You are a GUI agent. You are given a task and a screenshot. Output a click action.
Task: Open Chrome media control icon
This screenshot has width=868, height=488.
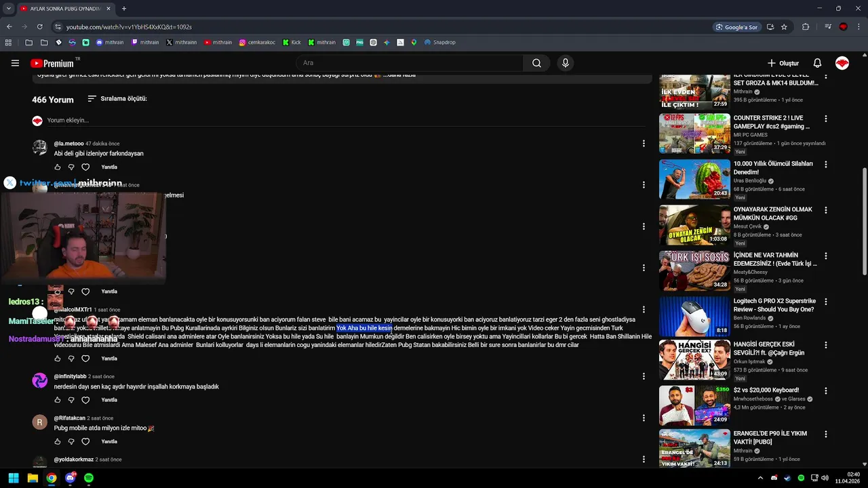click(x=828, y=27)
